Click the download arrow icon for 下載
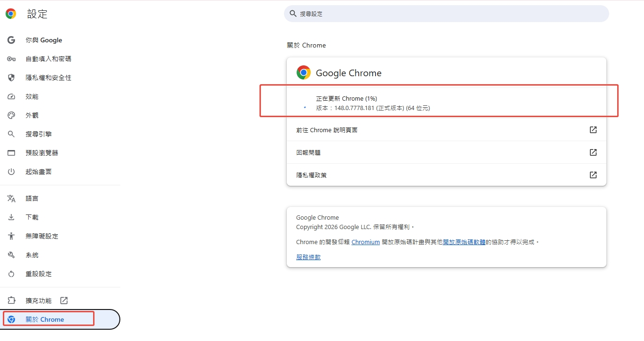 (x=11, y=217)
